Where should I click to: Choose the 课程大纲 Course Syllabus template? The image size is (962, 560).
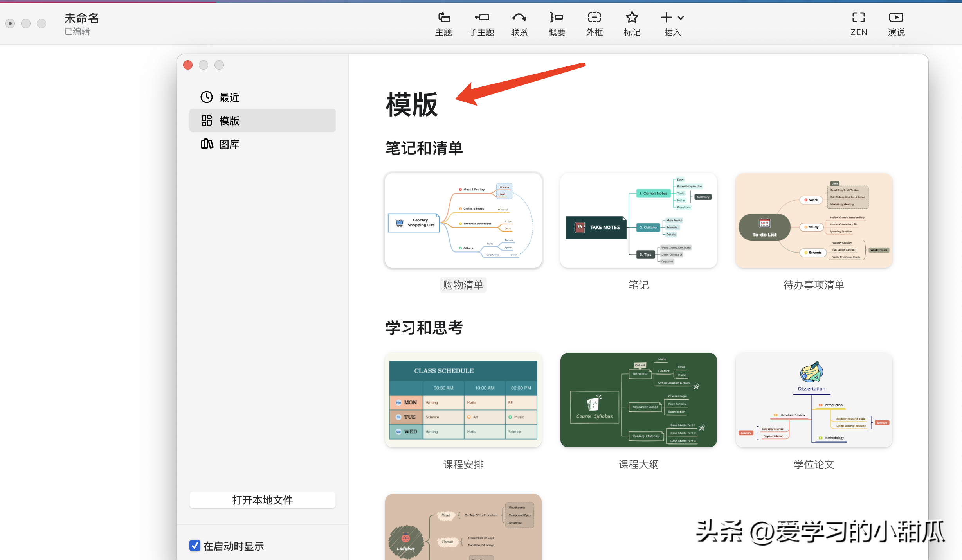click(639, 400)
